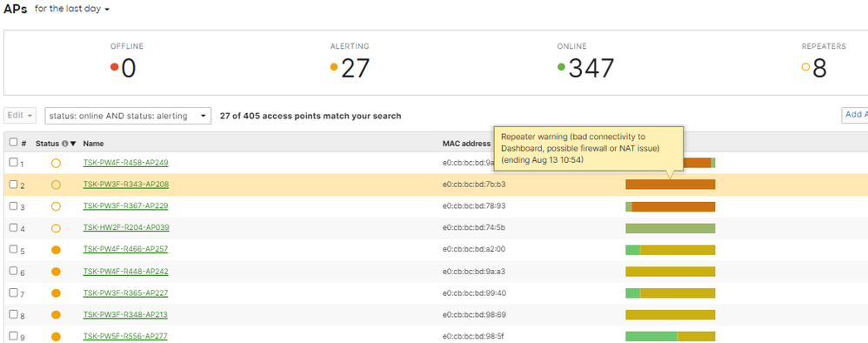Click connectivity bar for TSK-PW3F-R343-AP208

671,185
